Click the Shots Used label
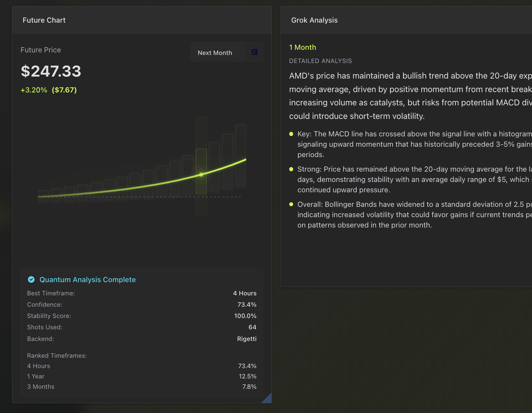 (x=45, y=327)
